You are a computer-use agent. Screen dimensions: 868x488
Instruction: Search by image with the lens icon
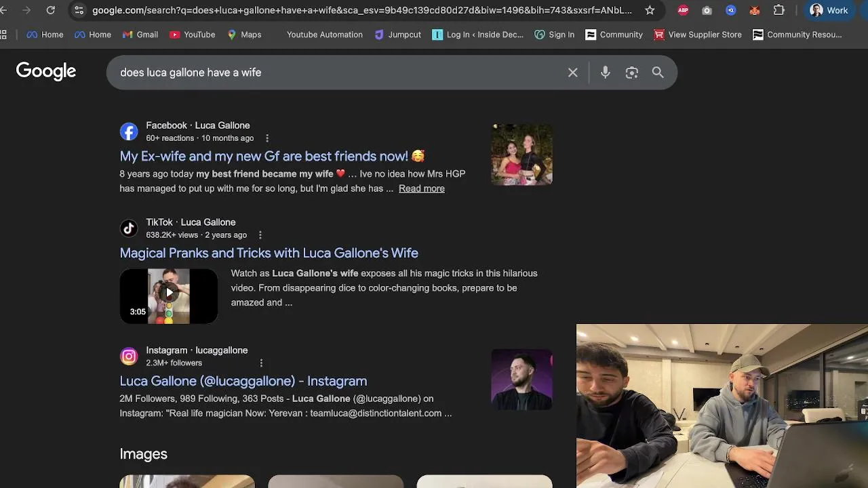[632, 73]
